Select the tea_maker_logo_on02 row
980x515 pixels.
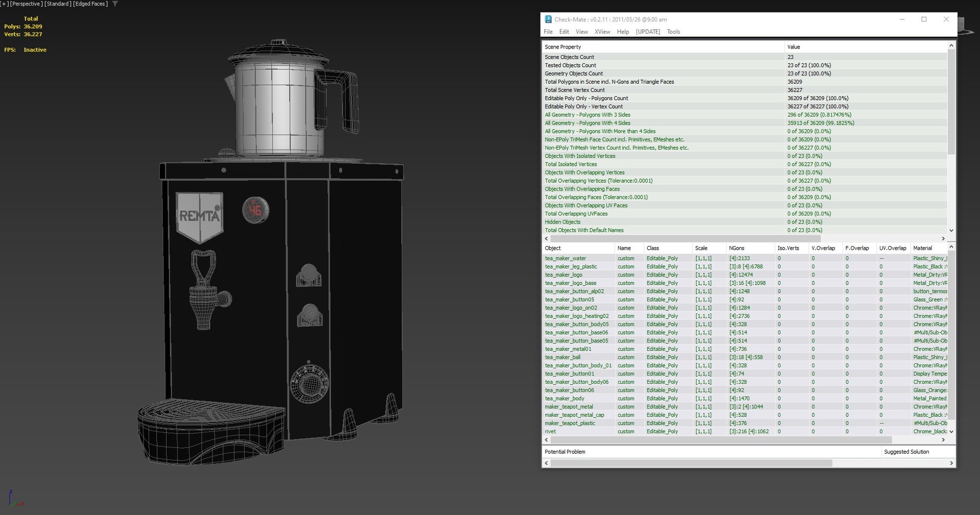tap(745, 308)
